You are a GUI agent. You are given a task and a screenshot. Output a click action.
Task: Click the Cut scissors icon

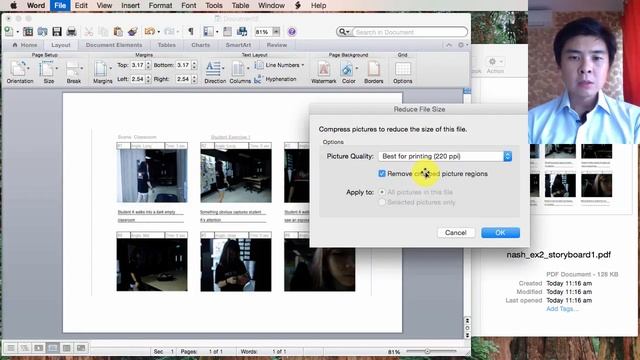(x=89, y=31)
